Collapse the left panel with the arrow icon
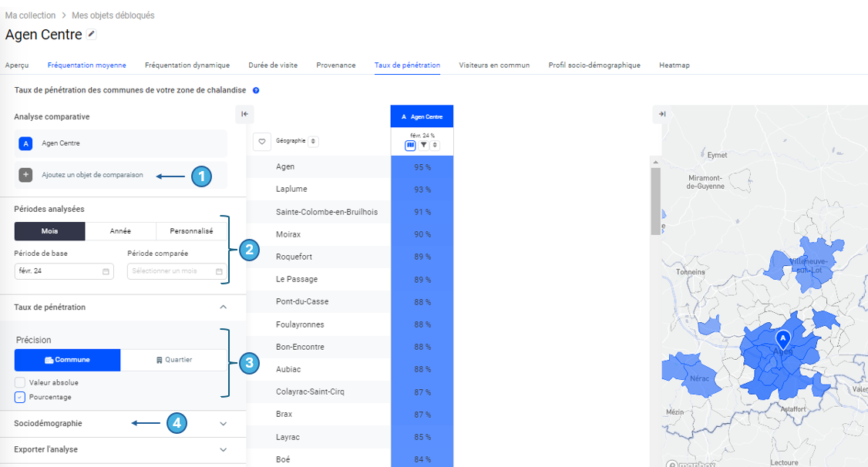 (244, 114)
